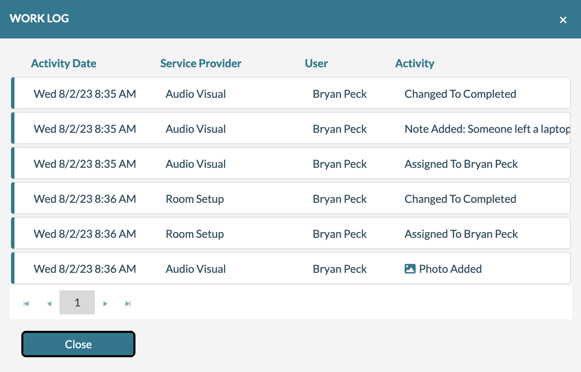Select Audio Visual Assigned To Bryan Peck row
The width and height of the screenshot is (581, 372).
pos(291,163)
